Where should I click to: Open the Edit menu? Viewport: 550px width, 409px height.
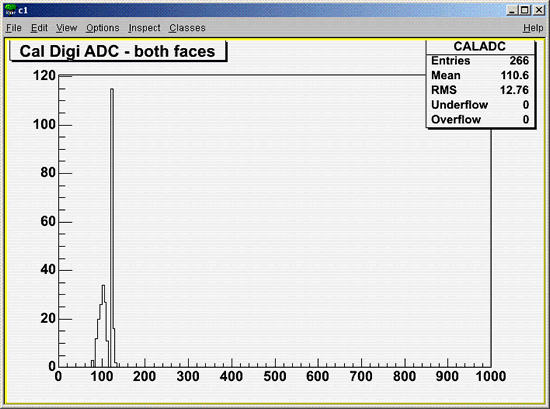39,28
